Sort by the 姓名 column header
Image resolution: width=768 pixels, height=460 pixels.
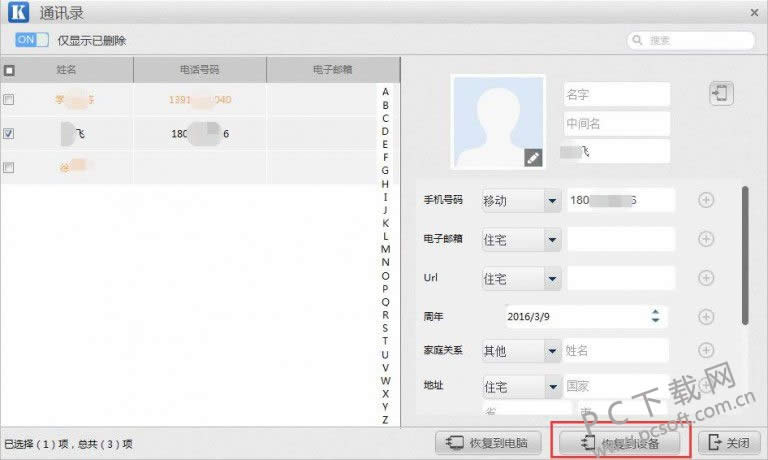point(68,70)
